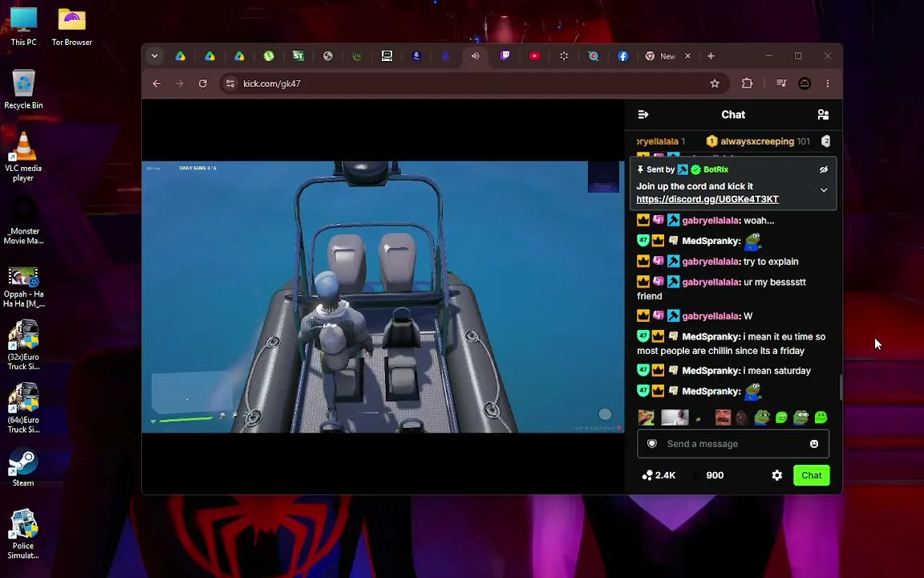Viewport: 924px width, 578px height.
Task: Switch to the first Google Drive tab
Action: (180, 56)
